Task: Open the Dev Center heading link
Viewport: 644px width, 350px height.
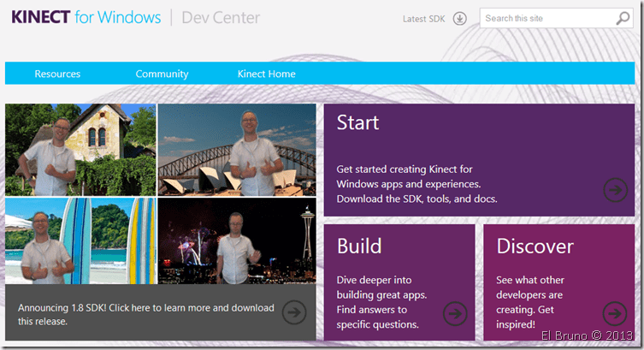Action: point(221,17)
